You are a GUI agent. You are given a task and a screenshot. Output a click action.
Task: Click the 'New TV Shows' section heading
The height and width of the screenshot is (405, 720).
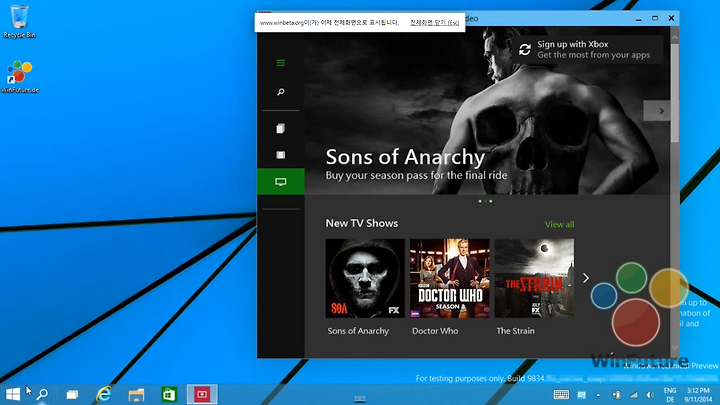(x=362, y=223)
